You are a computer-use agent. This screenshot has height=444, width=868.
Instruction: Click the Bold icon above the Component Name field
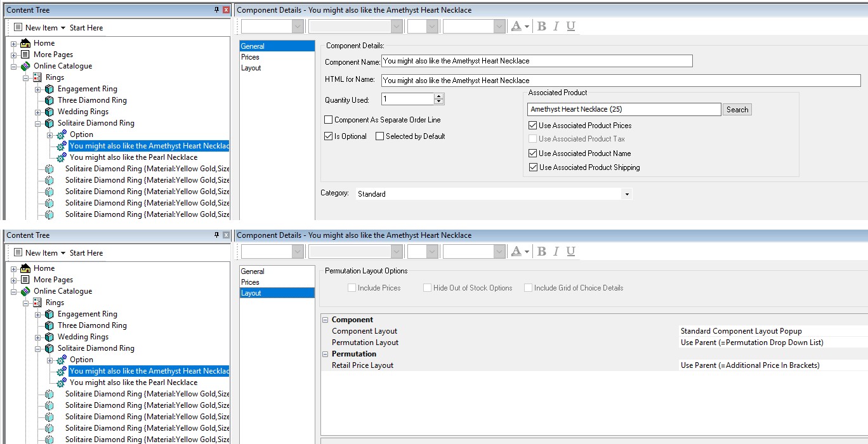pos(541,26)
